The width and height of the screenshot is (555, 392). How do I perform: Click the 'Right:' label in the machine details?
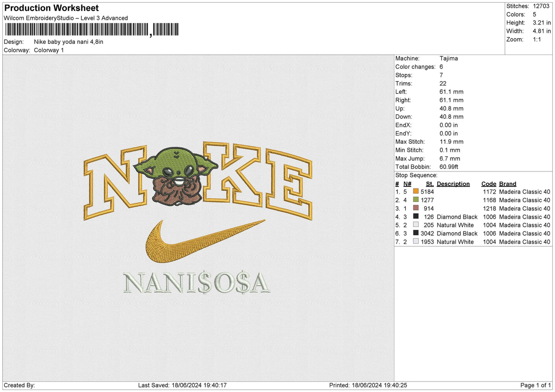403,100
